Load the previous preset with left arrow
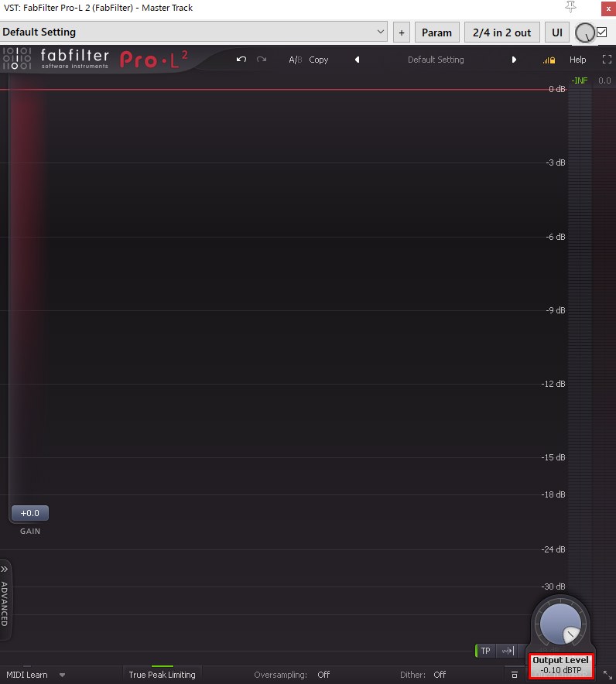Image resolution: width=616 pixels, height=684 pixels. (x=358, y=60)
